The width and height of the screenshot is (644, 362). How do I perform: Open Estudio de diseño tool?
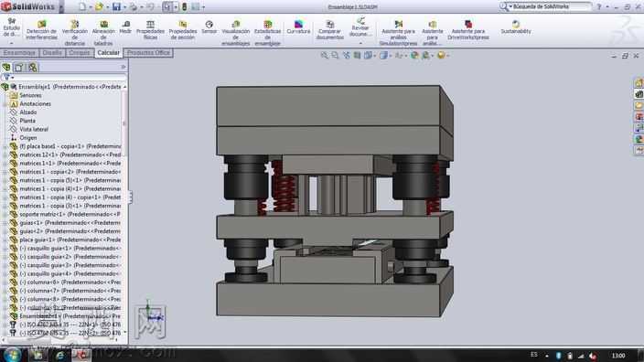coord(12,27)
